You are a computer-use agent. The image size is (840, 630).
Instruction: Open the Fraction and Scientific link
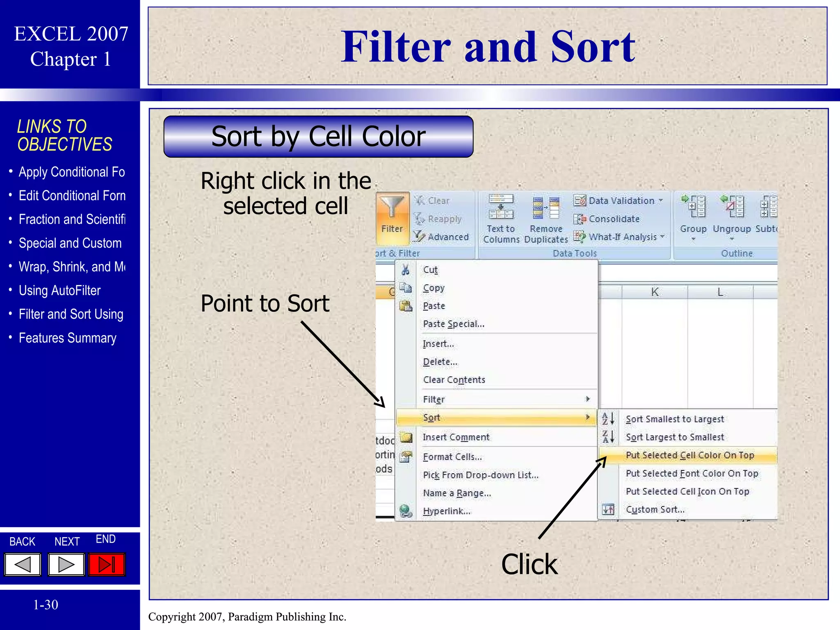coord(72,219)
